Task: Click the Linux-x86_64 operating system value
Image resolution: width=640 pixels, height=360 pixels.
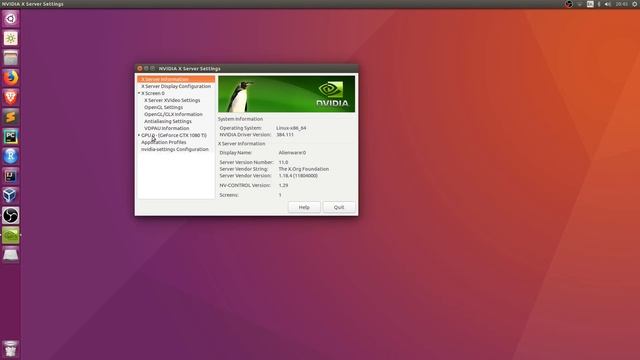Action: click(x=291, y=128)
